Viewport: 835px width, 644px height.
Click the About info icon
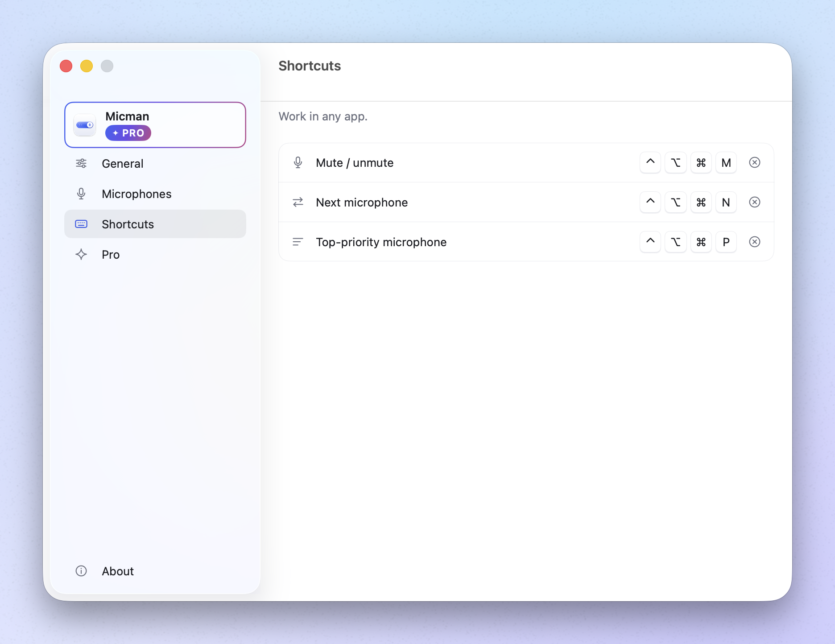point(81,571)
